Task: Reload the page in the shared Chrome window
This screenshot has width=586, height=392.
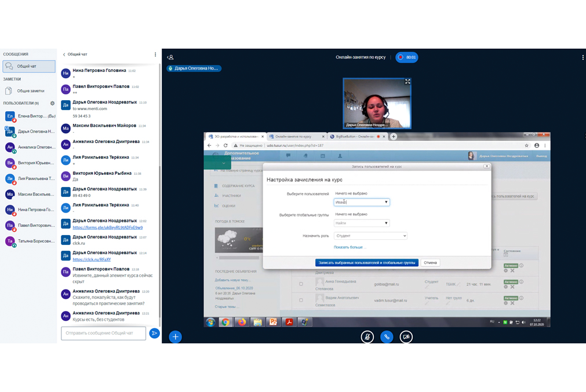Action: [225, 145]
